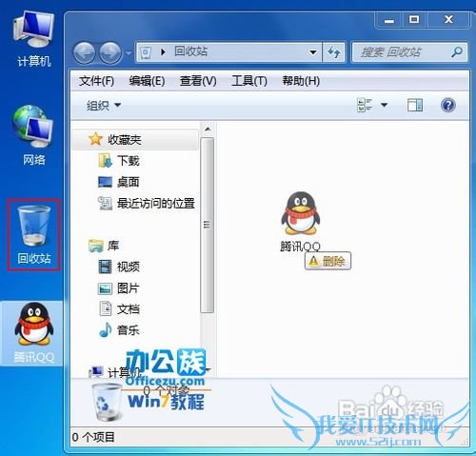476x456 pixels.
Task: Select the 腾讯QQ item in Recycle Bin
Action: point(300,222)
